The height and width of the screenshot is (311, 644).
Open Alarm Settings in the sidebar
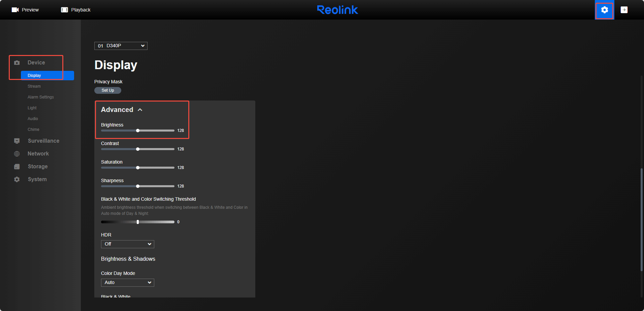[x=41, y=97]
